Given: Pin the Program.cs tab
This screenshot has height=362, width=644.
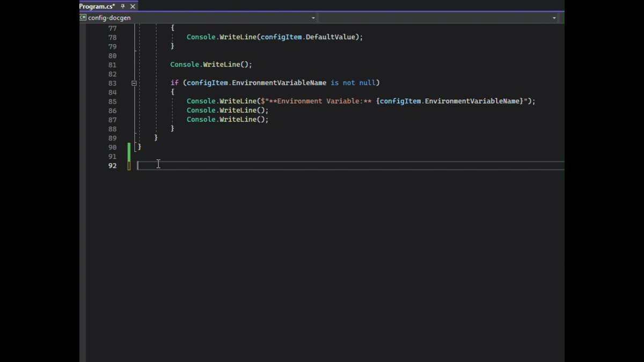Looking at the screenshot, I should pyautogui.click(x=123, y=6).
